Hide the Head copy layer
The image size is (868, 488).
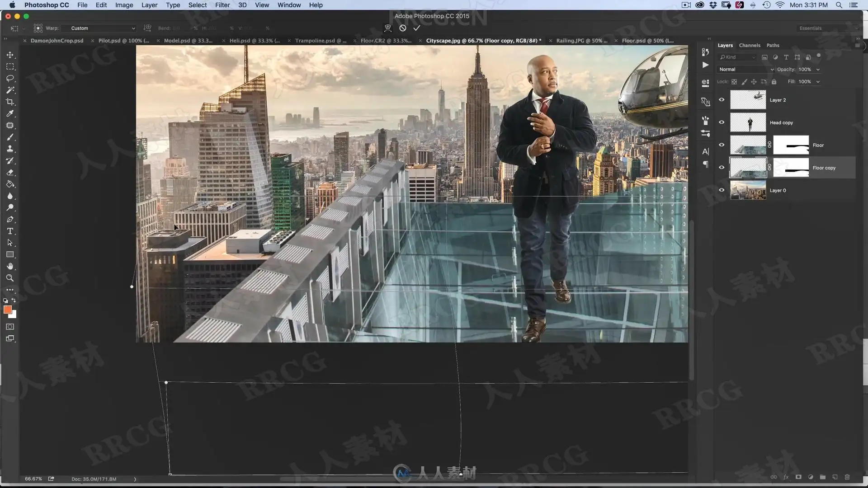coord(722,122)
